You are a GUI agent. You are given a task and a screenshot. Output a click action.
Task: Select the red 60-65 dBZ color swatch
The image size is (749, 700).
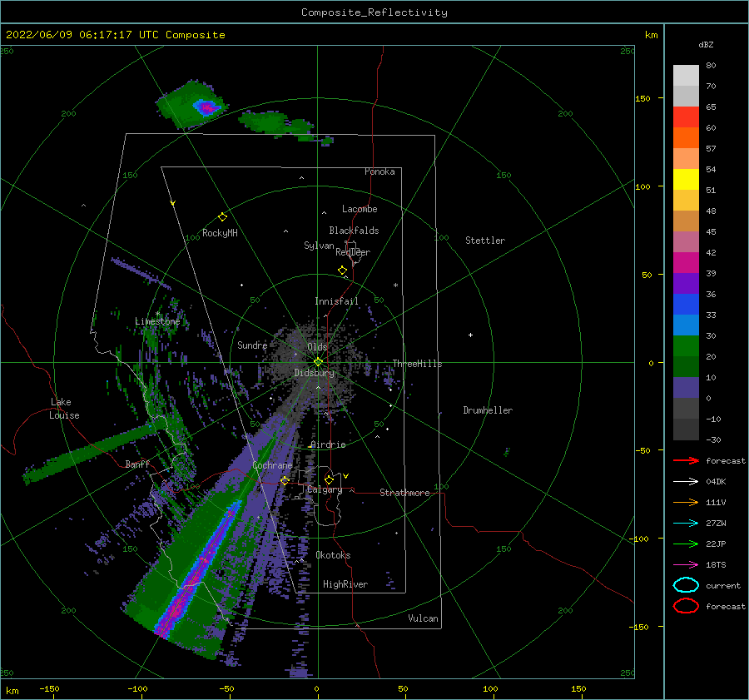(686, 117)
